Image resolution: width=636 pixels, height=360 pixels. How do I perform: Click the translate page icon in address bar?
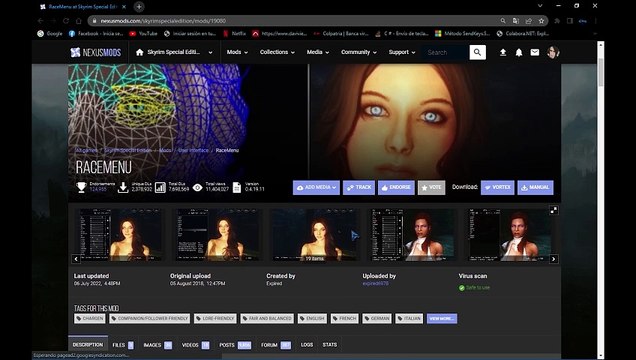[x=516, y=21]
